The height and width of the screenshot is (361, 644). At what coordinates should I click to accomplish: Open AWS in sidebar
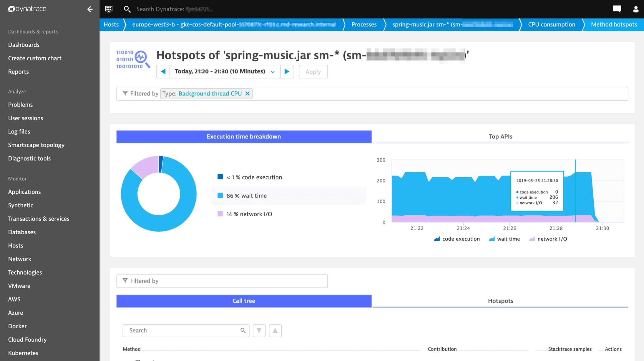point(14,299)
